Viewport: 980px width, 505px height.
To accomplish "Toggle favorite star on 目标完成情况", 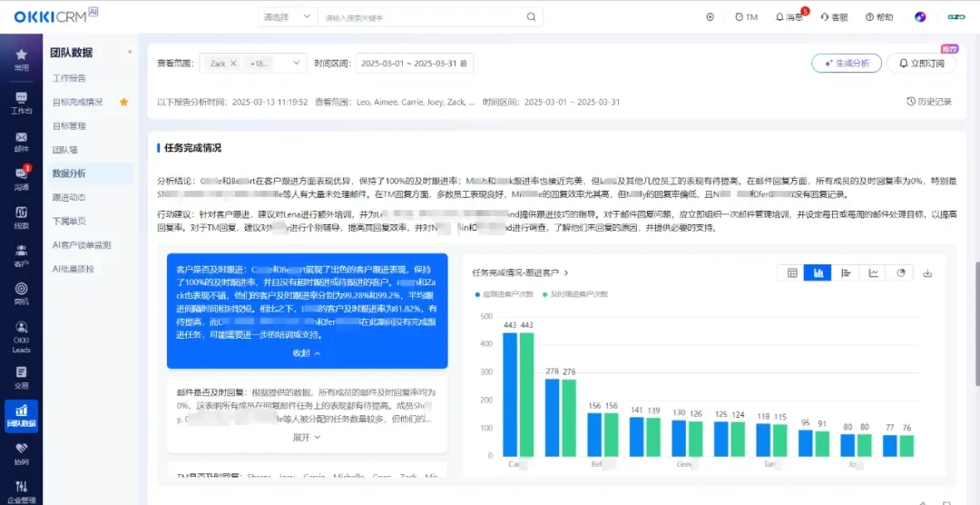I will click(x=124, y=102).
